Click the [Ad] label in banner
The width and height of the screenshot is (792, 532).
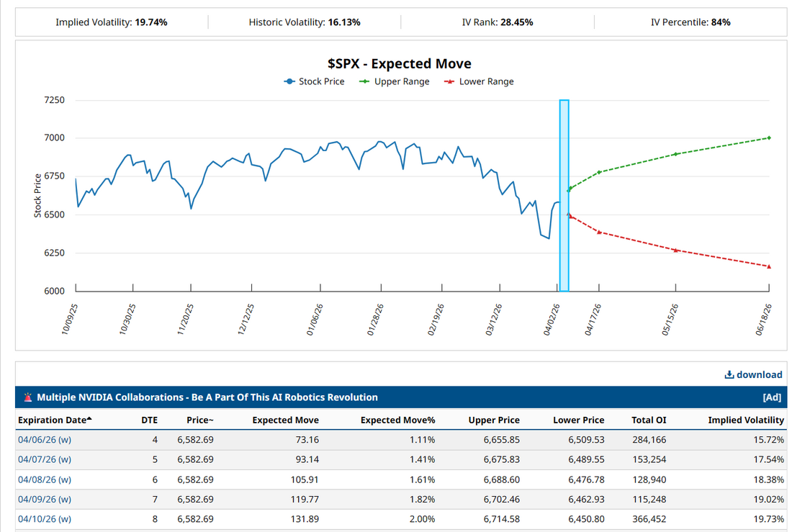point(772,397)
